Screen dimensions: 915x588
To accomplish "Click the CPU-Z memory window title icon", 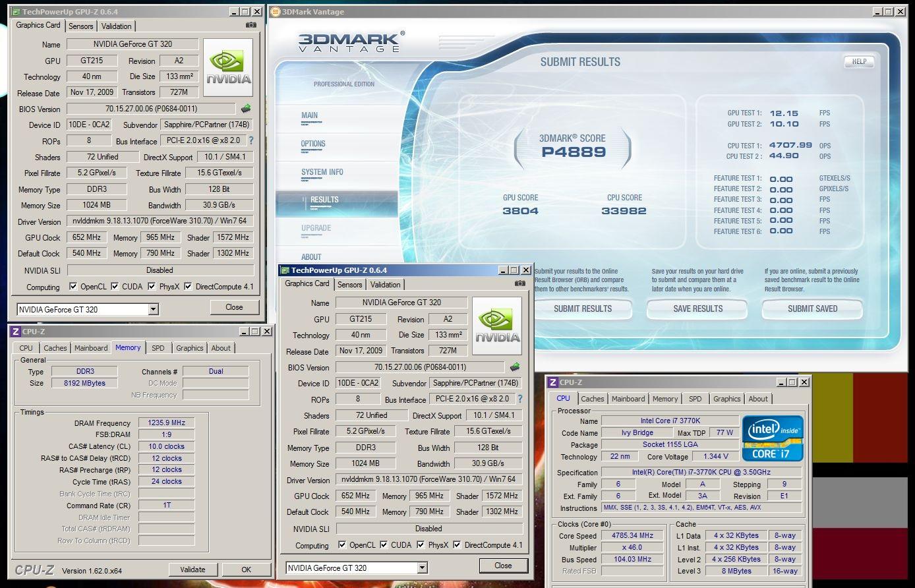I will [x=16, y=332].
